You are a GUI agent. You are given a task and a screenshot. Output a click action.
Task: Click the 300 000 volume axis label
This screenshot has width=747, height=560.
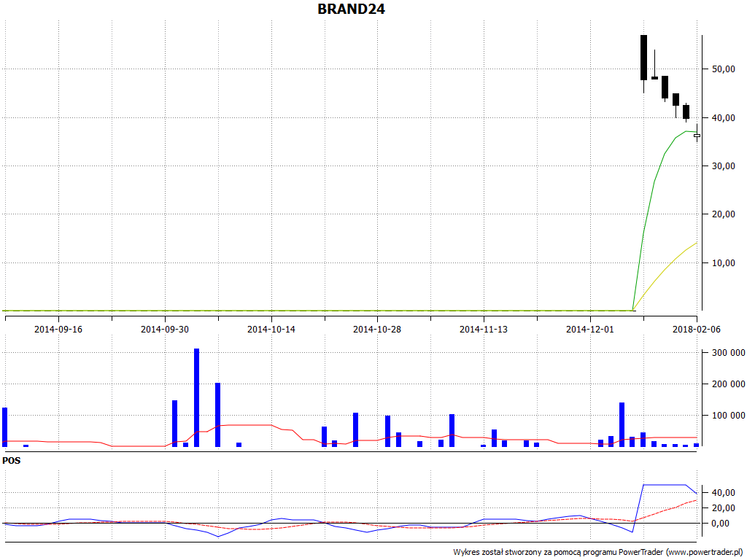[x=727, y=353]
